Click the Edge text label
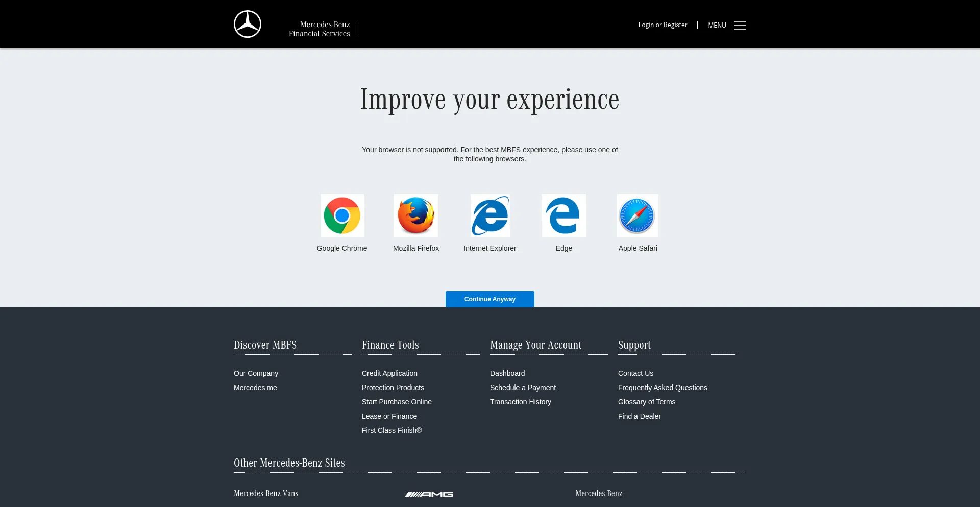 (x=564, y=248)
